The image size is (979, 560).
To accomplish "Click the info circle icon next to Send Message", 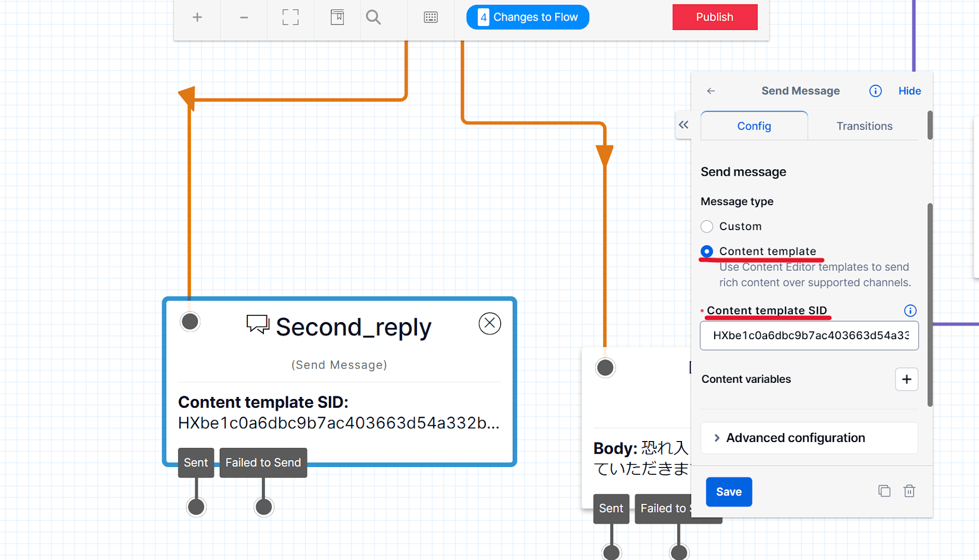I will click(x=874, y=91).
